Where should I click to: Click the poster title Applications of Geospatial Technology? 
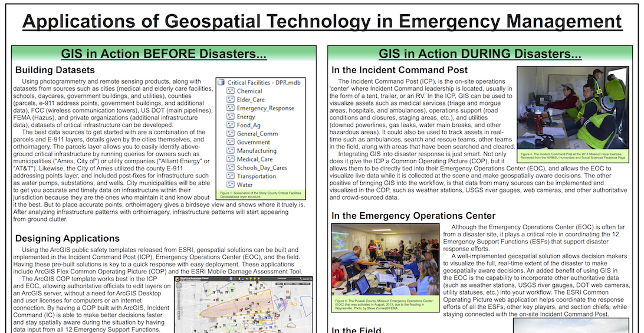point(322,21)
